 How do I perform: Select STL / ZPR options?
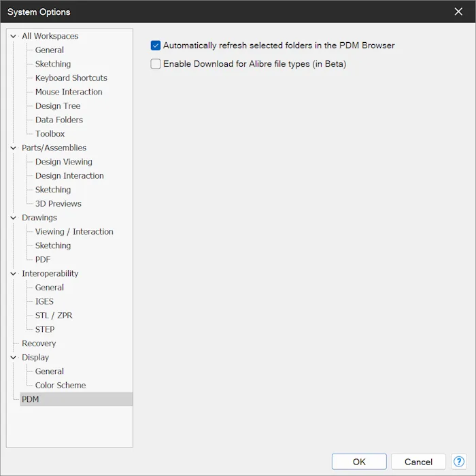pyautogui.click(x=54, y=315)
